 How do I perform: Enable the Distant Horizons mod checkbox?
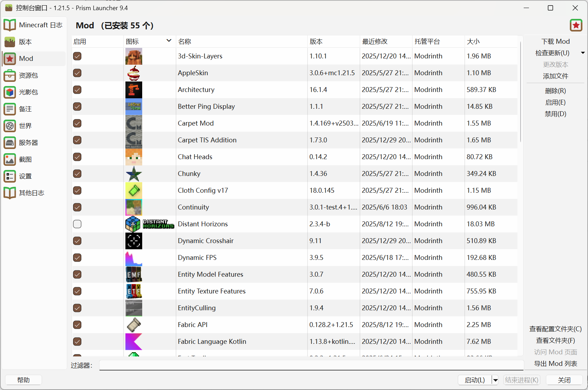[x=77, y=224]
